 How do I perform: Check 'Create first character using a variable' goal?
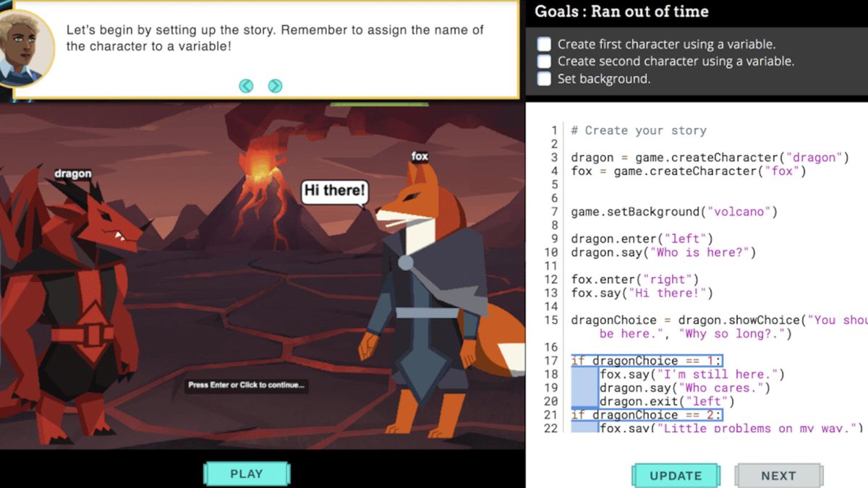pos(543,43)
